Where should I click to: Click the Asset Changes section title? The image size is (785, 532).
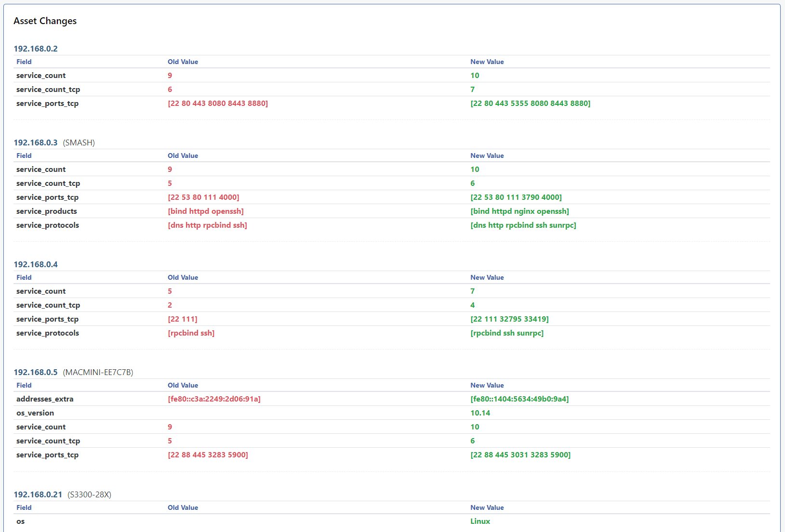45,21
